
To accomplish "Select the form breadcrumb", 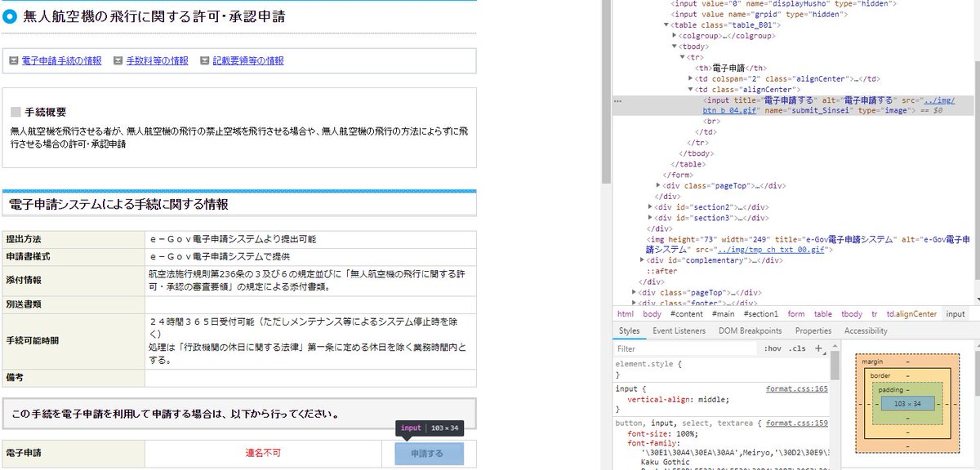I will point(796,314).
